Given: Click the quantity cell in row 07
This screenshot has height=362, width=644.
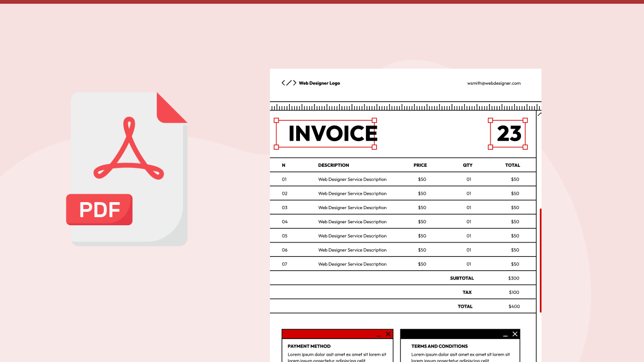Looking at the screenshot, I should click(x=469, y=264).
